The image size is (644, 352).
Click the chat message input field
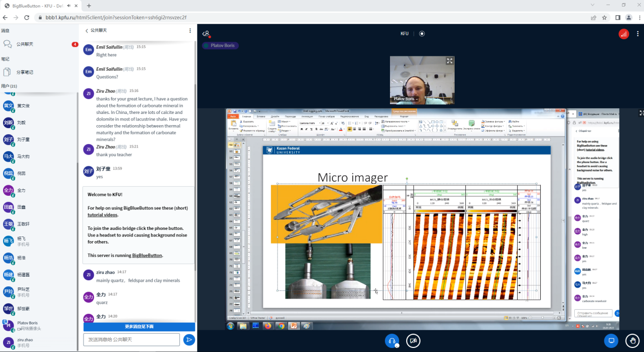(131, 339)
